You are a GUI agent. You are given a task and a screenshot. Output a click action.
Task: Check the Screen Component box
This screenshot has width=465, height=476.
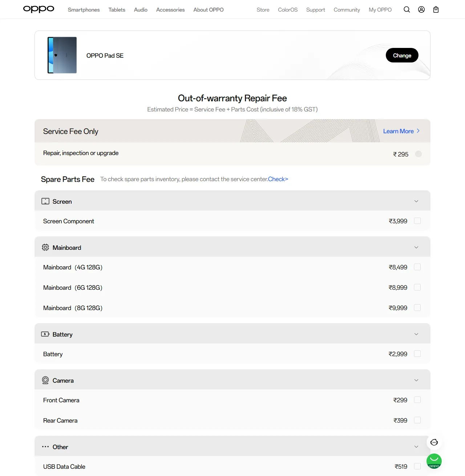click(x=417, y=221)
